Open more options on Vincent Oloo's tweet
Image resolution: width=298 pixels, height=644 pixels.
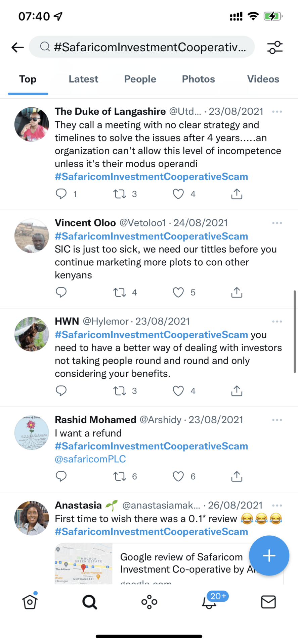tap(277, 223)
